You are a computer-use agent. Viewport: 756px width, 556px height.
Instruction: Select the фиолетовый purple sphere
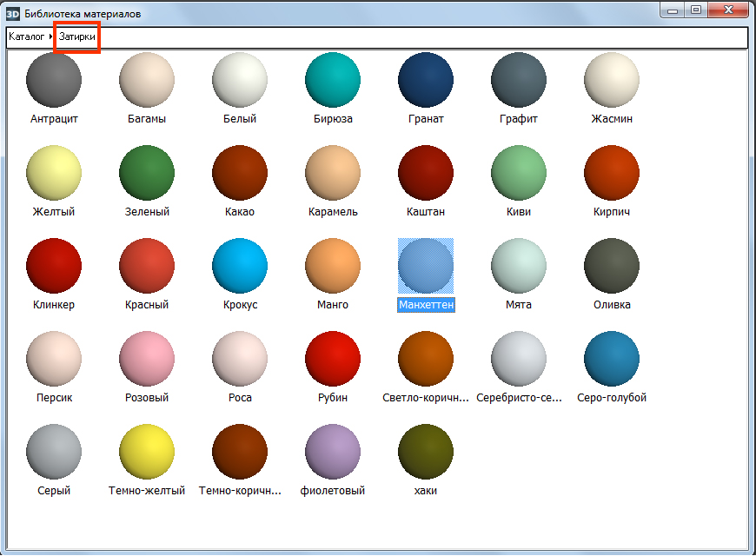point(333,453)
